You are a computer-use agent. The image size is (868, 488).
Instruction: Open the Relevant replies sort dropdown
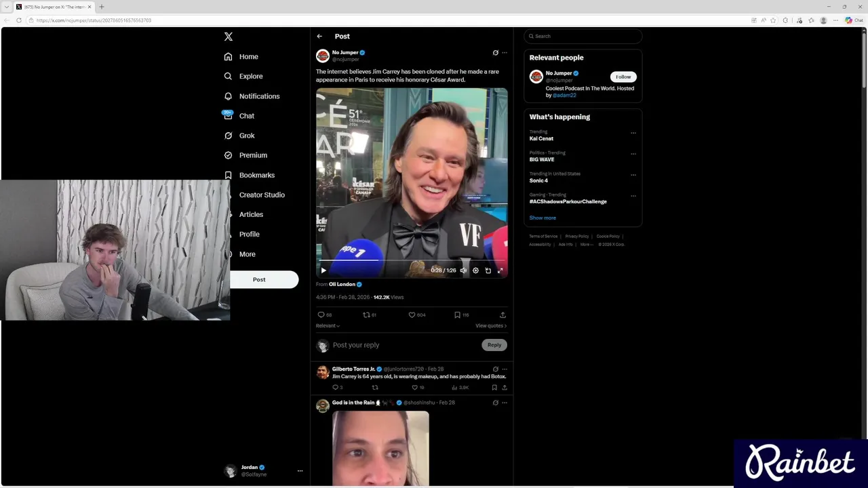(328, 326)
